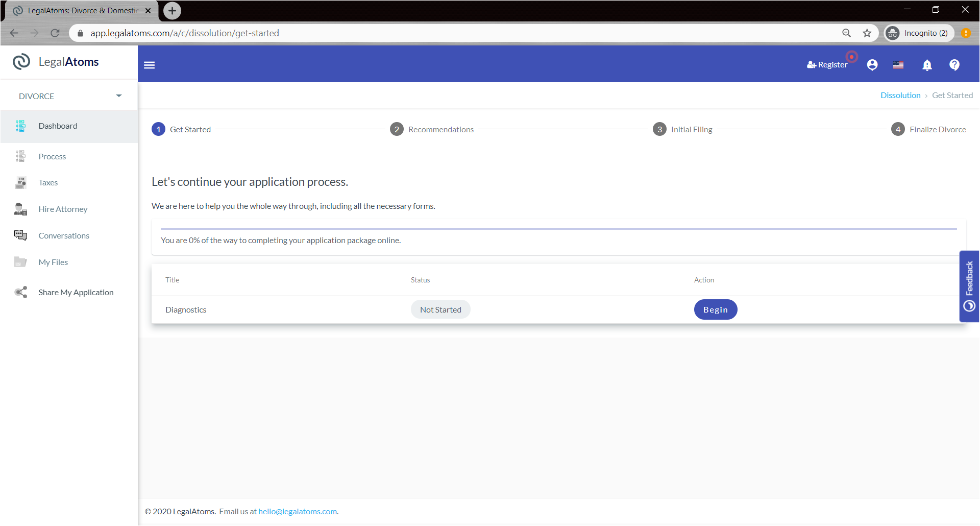
Task: Open the user account profile icon
Action: tap(872, 65)
